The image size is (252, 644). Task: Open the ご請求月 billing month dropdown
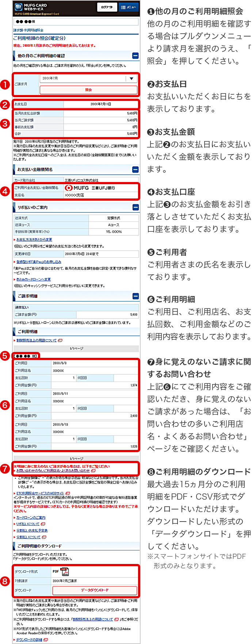88,79
